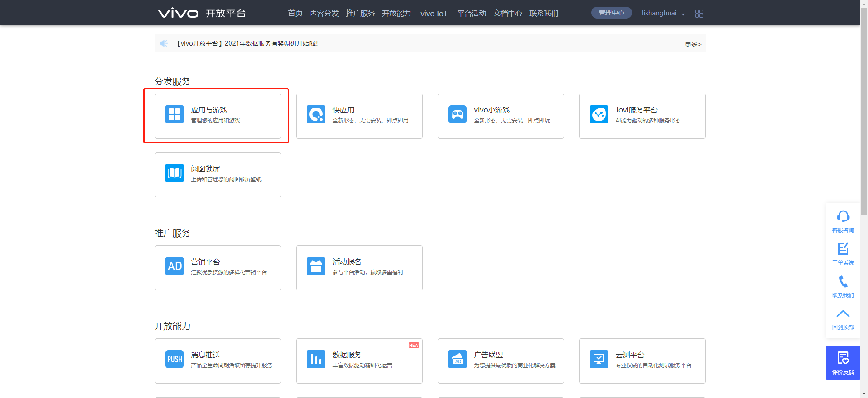
Task: Open vivo小游戏 card title
Action: 492,110
